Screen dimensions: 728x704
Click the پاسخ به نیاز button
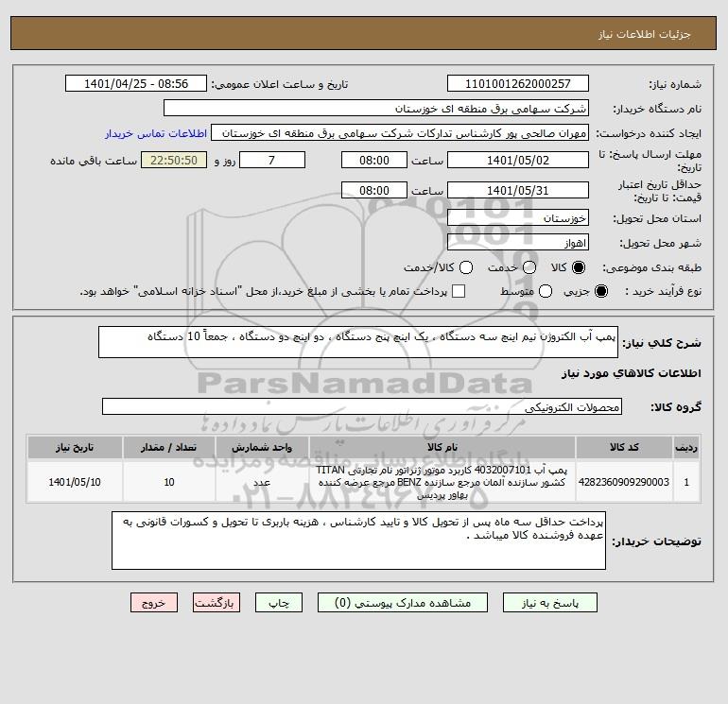550,603
